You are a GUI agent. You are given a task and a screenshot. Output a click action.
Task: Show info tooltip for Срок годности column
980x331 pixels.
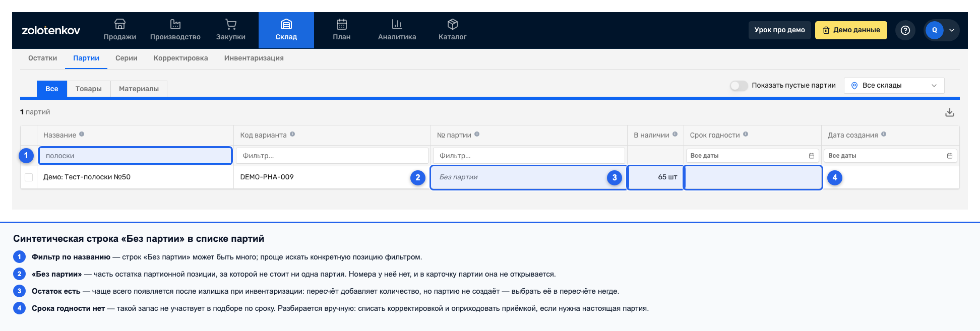click(x=746, y=135)
